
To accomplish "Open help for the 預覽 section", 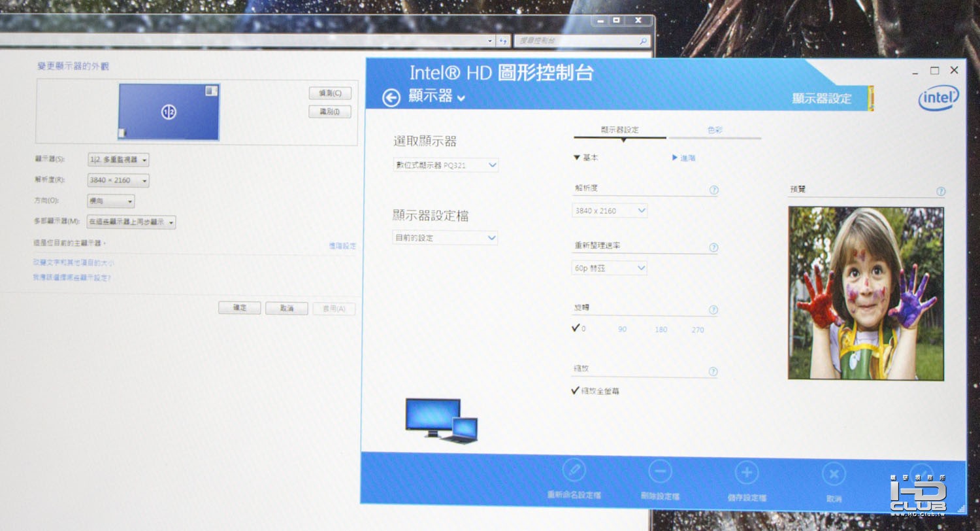I will coord(940,192).
